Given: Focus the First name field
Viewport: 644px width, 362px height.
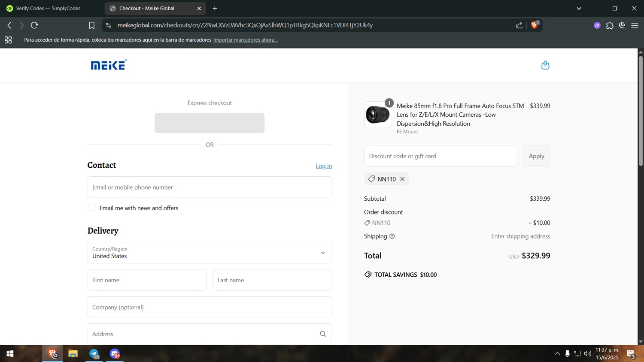Looking at the screenshot, I should (147, 280).
